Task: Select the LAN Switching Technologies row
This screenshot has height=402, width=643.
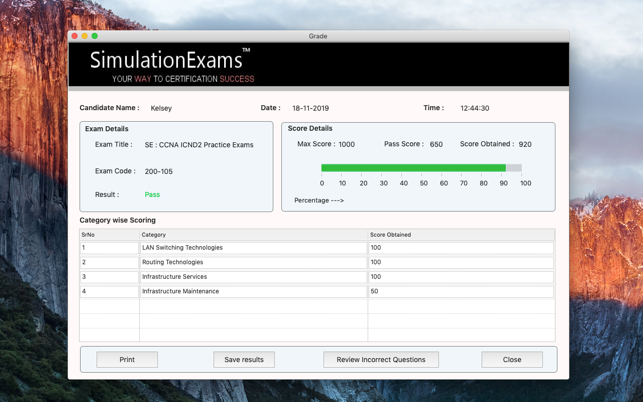Action: point(317,248)
